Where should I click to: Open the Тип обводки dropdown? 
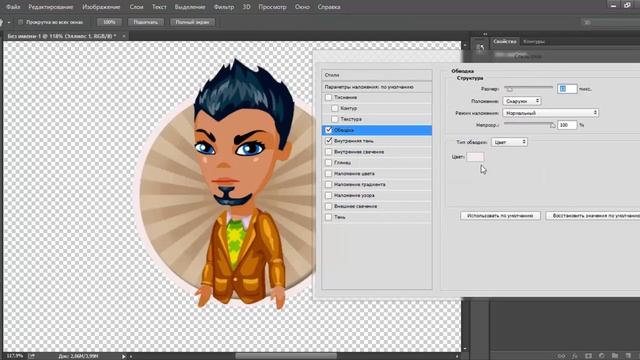click(509, 142)
